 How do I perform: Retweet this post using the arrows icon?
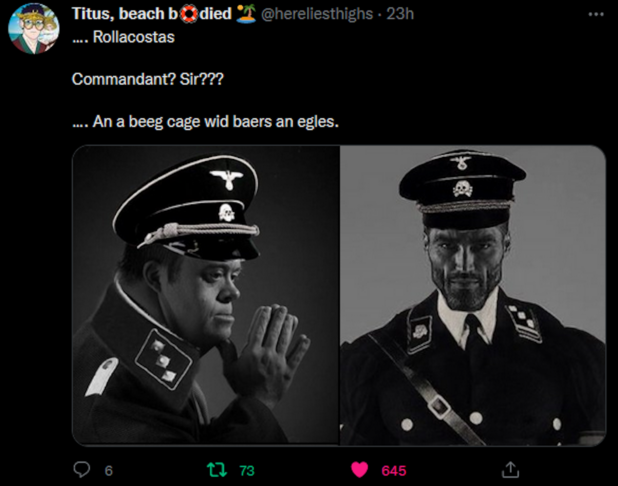(x=216, y=470)
